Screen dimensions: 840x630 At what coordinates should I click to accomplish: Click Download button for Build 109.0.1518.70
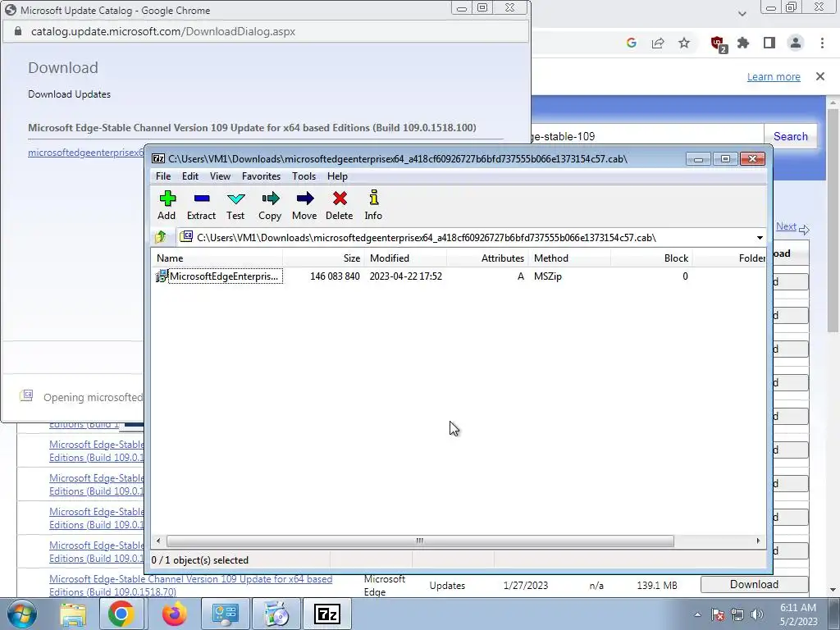pyautogui.click(x=755, y=584)
